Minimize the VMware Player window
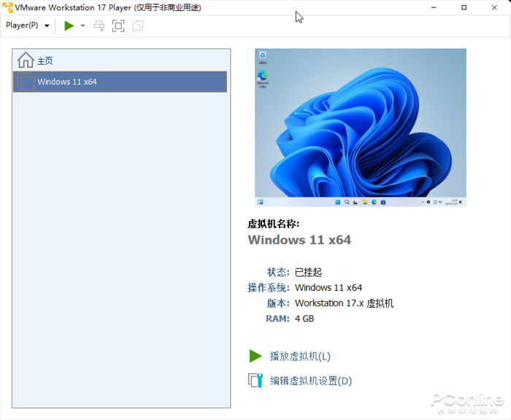511x420 pixels. coord(434,7)
